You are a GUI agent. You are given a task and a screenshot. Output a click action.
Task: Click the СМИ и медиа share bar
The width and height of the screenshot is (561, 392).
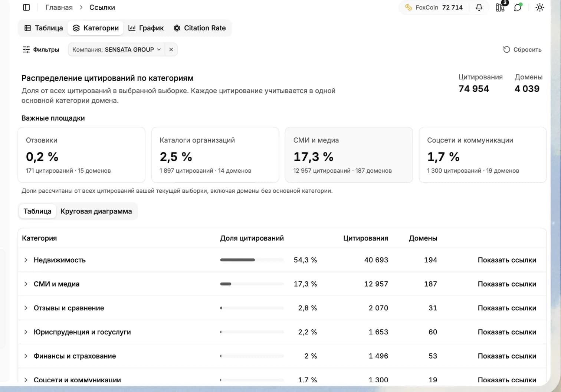[x=252, y=284]
